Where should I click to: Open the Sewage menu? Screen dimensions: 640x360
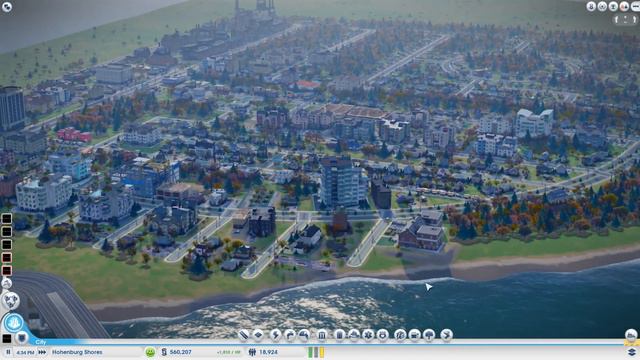point(304,335)
